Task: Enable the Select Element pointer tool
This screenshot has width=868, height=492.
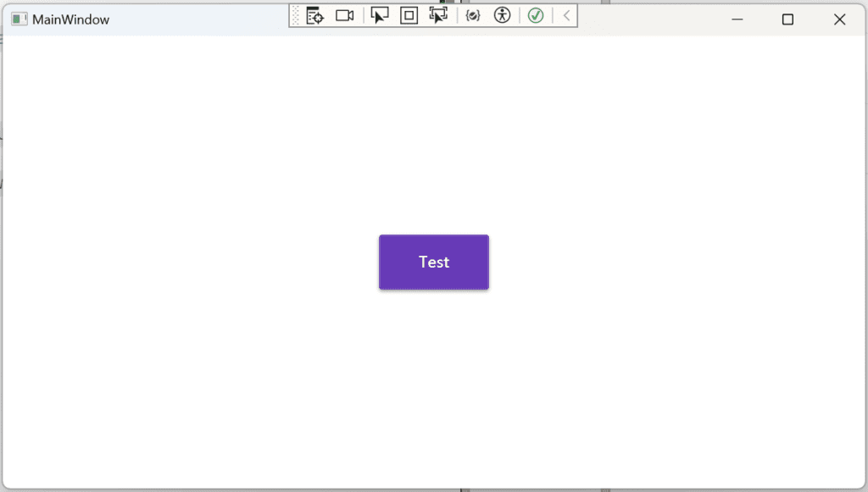Action: point(380,15)
